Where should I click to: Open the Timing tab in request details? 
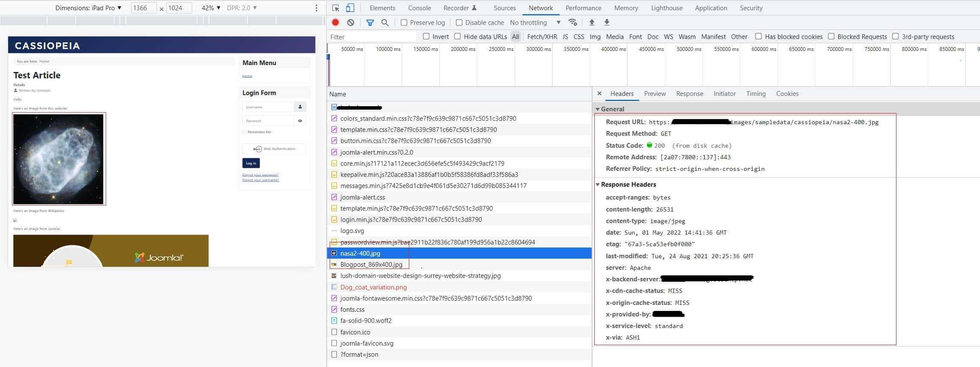tap(756, 94)
